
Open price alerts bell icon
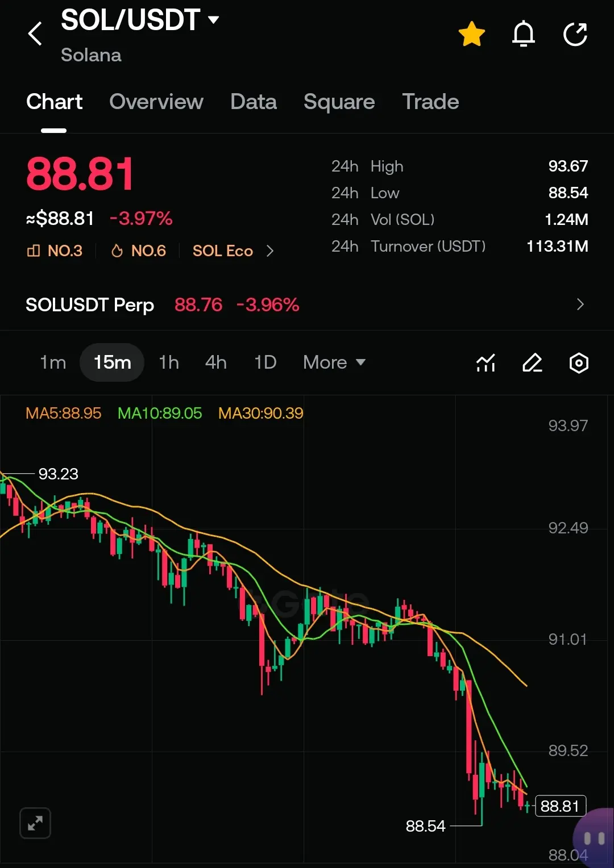pos(524,34)
